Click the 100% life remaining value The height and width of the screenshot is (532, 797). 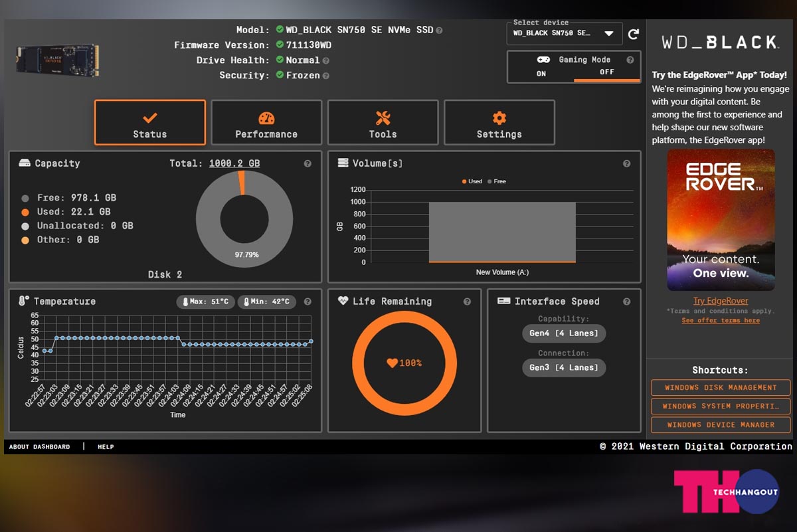click(x=410, y=363)
